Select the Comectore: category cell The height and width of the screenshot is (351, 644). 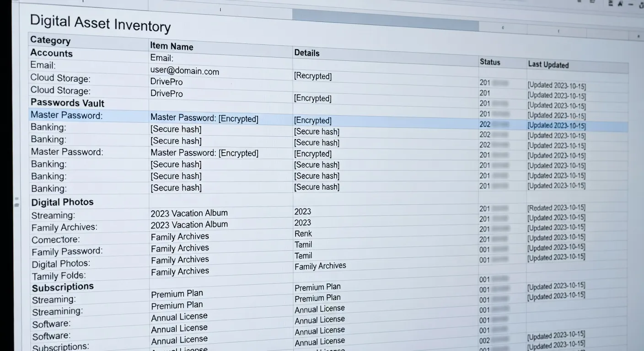pos(55,239)
